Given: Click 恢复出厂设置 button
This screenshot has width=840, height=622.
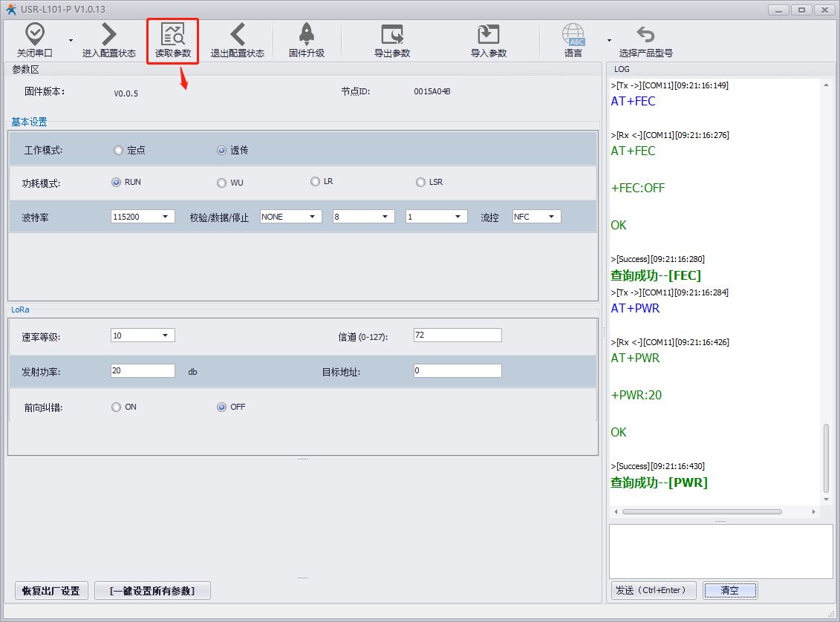Looking at the screenshot, I should (51, 590).
